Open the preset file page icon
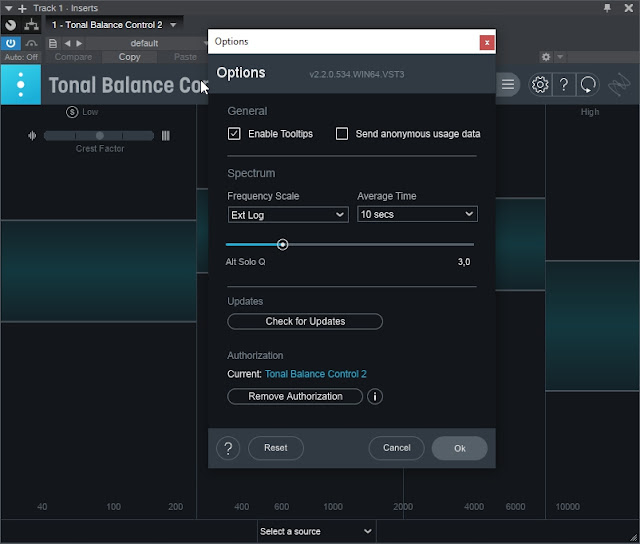 (x=53, y=43)
